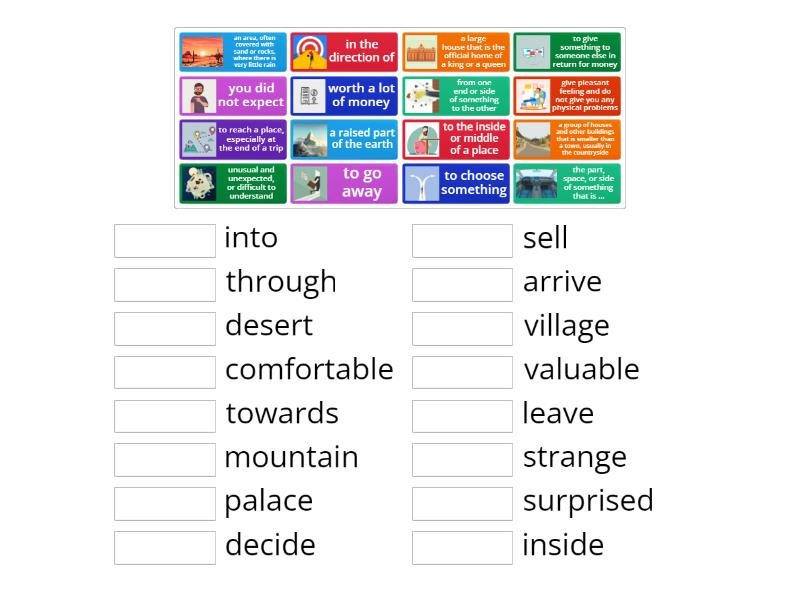
Task: Click the palace definition card about king or queen
Action: (456, 52)
